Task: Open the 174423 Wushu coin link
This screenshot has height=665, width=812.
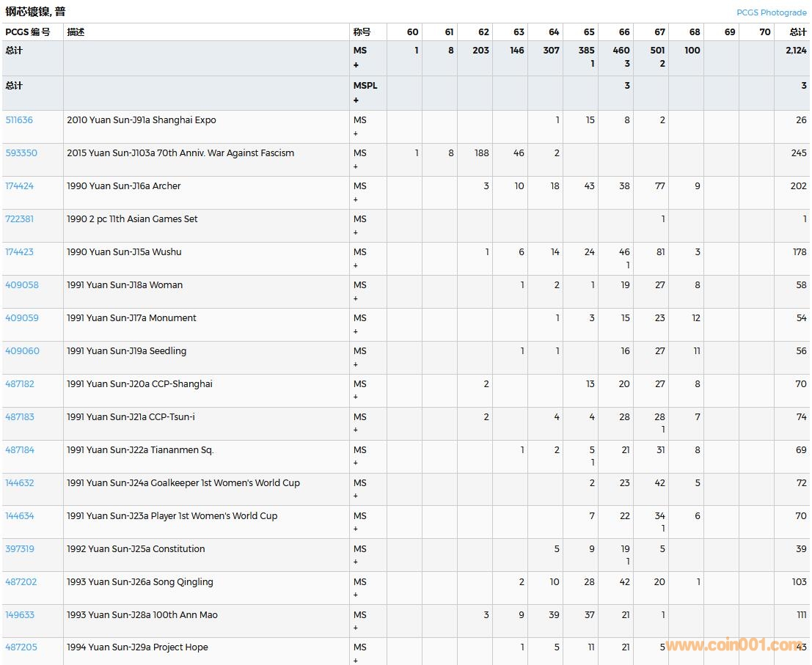Action: coord(19,252)
